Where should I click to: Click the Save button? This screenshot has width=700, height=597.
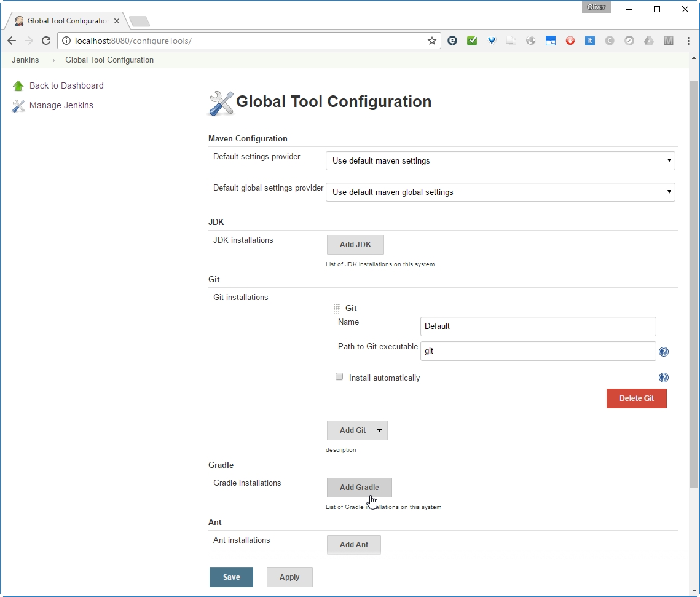(x=231, y=577)
